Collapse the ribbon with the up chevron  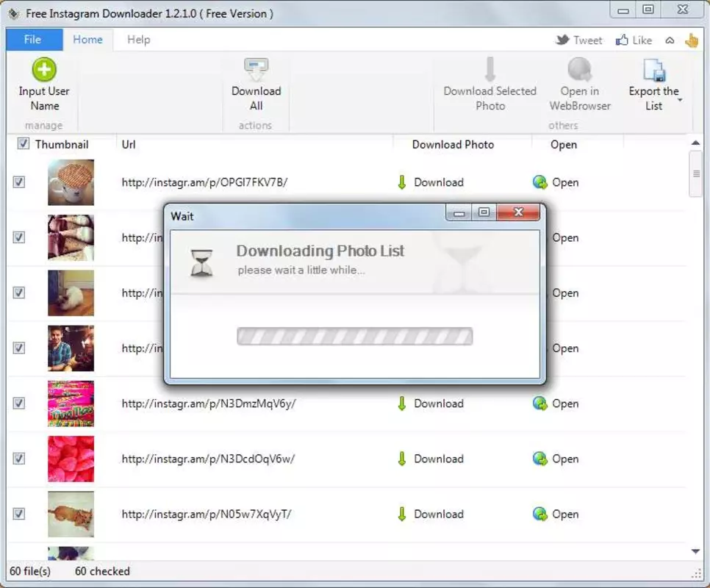[x=670, y=40]
